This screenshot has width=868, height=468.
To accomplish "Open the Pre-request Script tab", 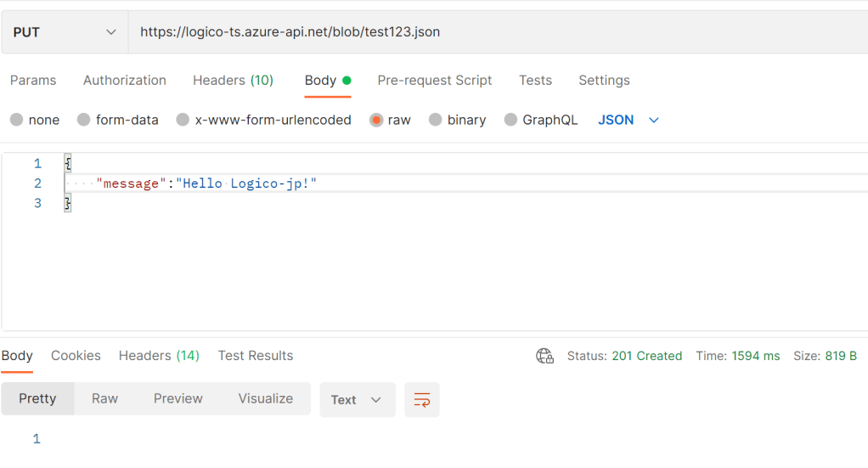I will pos(434,80).
